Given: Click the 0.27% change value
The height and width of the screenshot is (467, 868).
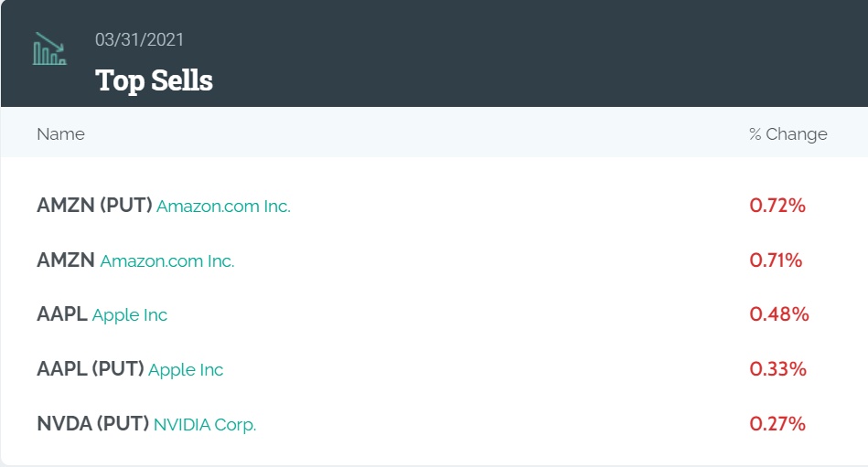Looking at the screenshot, I should pos(777,424).
